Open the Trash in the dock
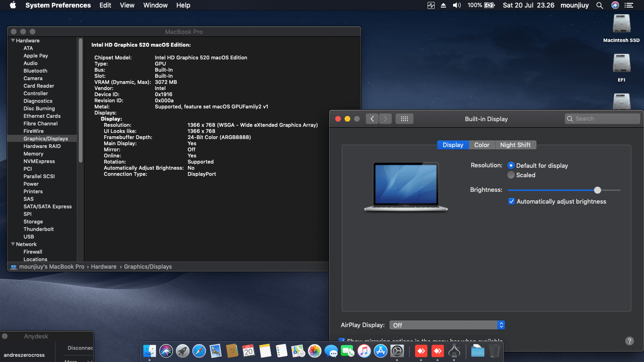This screenshot has width=644, height=362. pos(494,351)
